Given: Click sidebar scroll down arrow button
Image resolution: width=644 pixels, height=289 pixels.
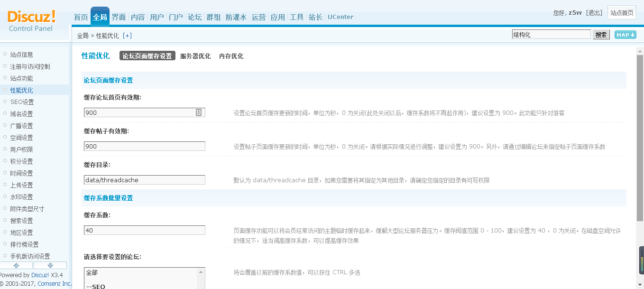Looking at the screenshot, I should 50,265.
